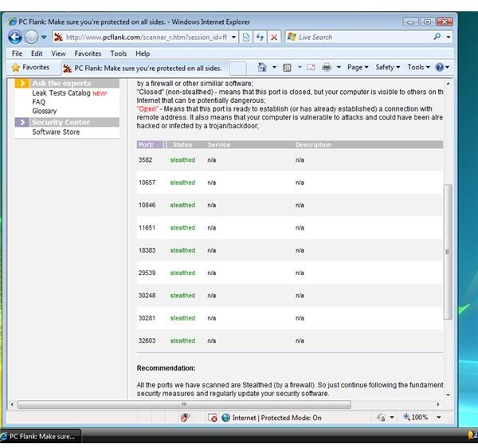Expand the Print dropdown arrow
The image size is (478, 448).
pos(339,67)
